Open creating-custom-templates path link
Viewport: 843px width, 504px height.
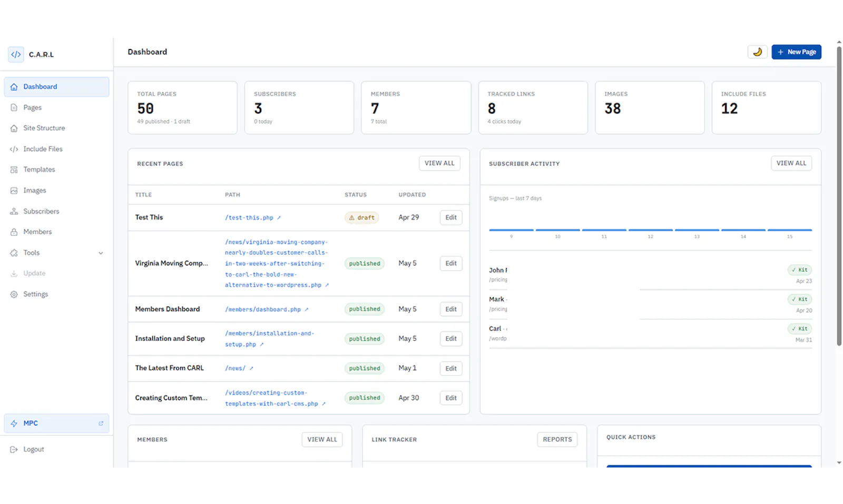tap(275, 398)
